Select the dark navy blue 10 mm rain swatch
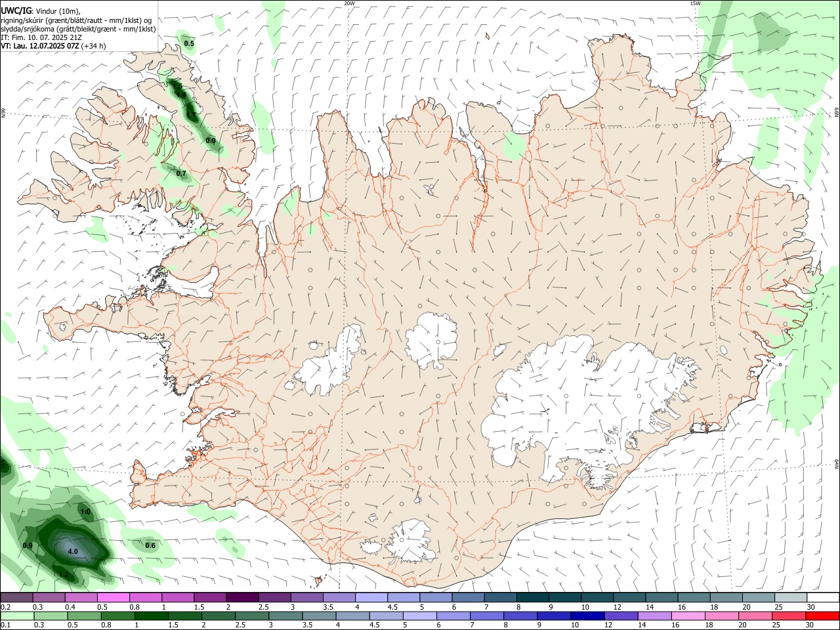Viewport: 840px width, 630px height. 587,616
